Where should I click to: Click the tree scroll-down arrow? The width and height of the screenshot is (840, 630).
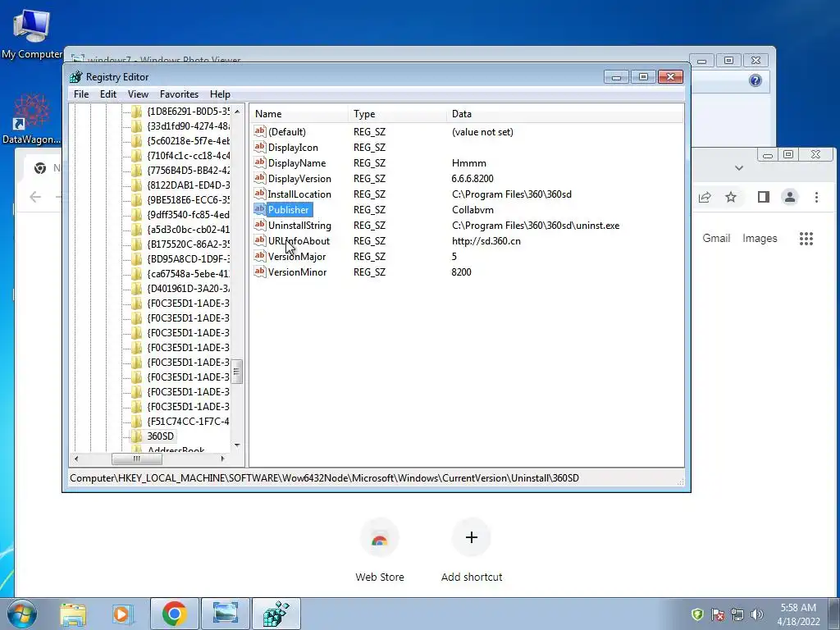coord(237,445)
